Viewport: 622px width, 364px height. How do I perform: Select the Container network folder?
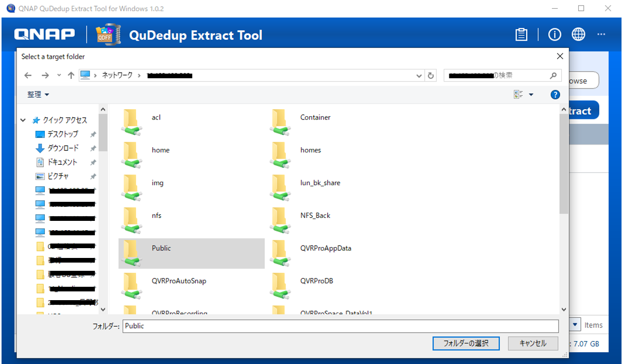(315, 117)
